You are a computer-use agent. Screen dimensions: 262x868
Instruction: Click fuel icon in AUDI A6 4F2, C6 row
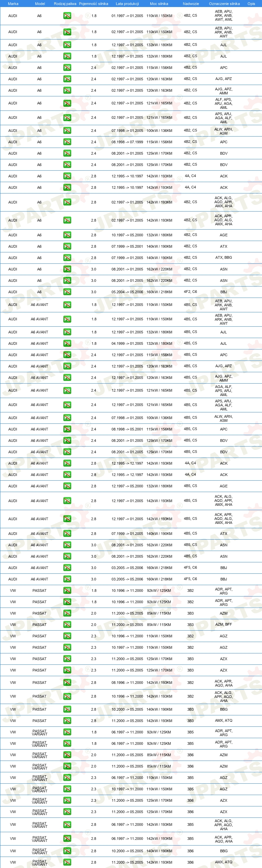(x=67, y=292)
